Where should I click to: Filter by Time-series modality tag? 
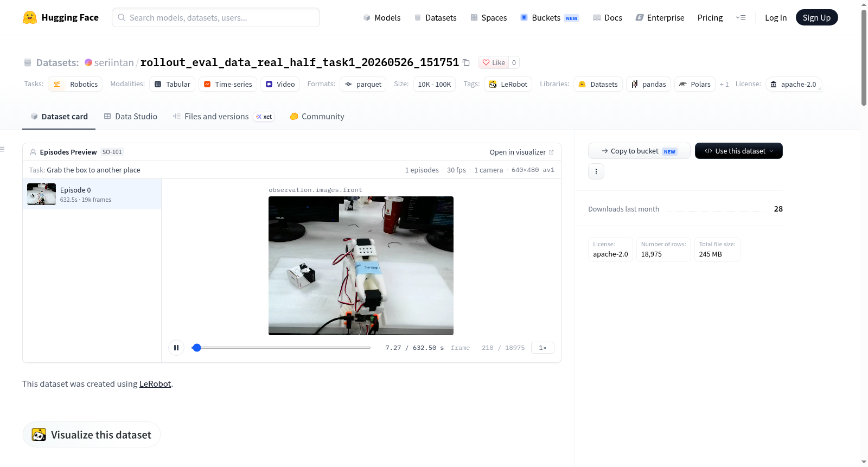(228, 84)
